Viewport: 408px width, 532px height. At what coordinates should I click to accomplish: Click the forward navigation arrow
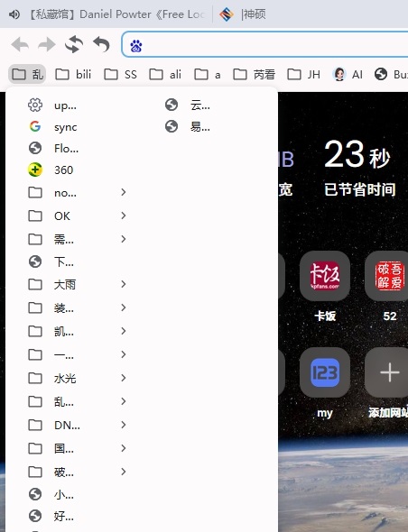(x=46, y=44)
